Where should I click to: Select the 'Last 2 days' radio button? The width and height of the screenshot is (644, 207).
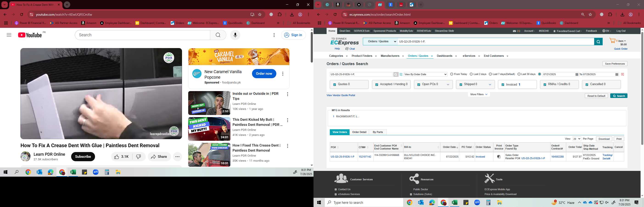(x=471, y=74)
